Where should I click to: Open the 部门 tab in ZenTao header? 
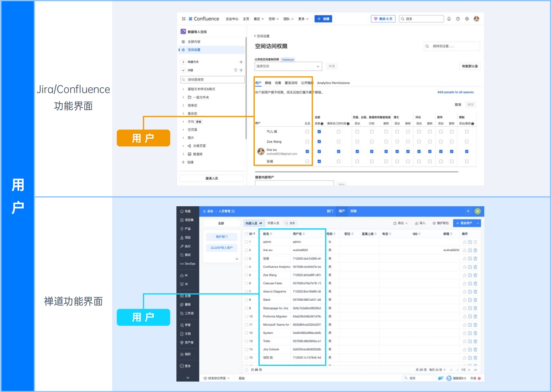(330, 211)
